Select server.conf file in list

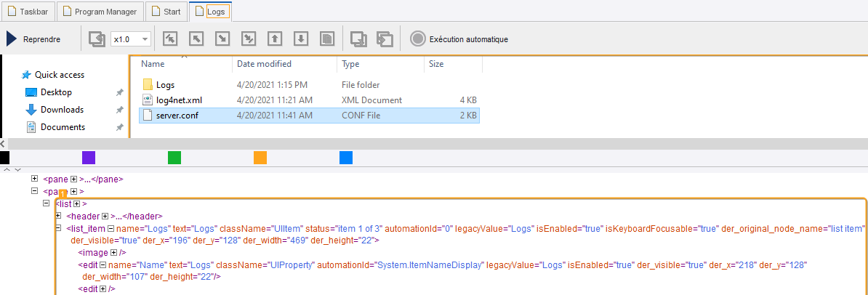tap(177, 116)
